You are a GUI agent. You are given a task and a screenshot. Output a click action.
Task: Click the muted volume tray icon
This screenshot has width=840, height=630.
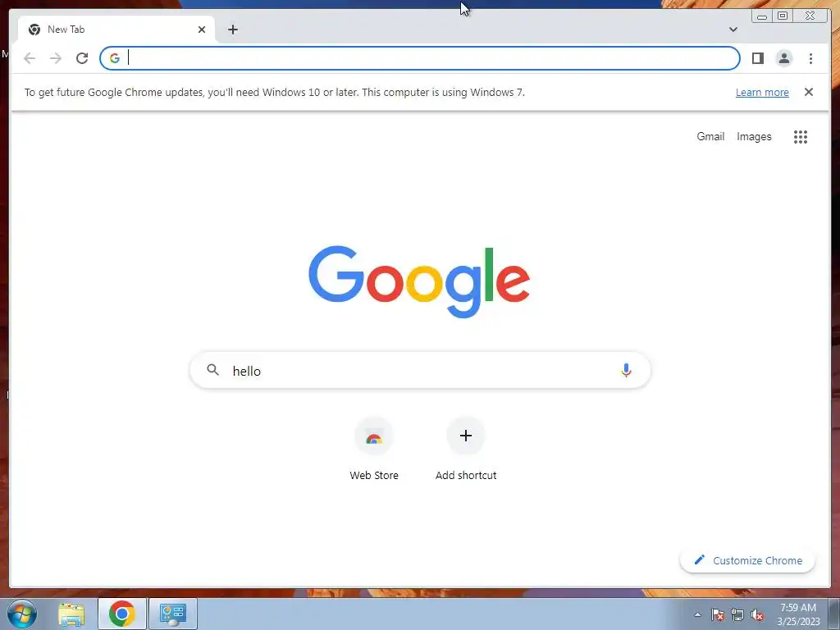point(757,614)
